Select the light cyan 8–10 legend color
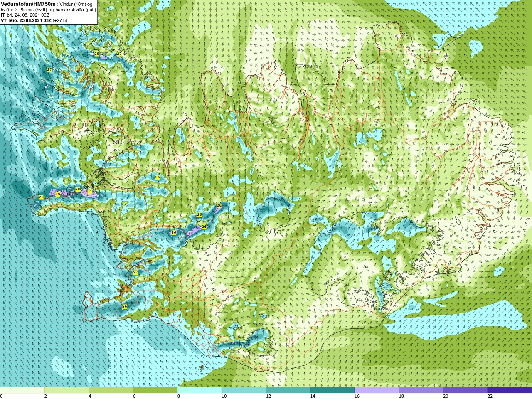Screen dimensions: 532x399 coord(199,390)
